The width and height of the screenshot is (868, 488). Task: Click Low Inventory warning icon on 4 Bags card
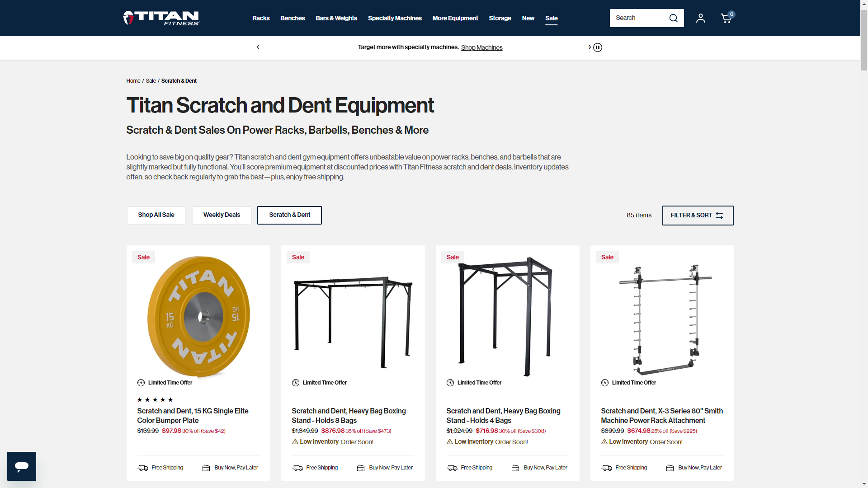pyautogui.click(x=449, y=441)
